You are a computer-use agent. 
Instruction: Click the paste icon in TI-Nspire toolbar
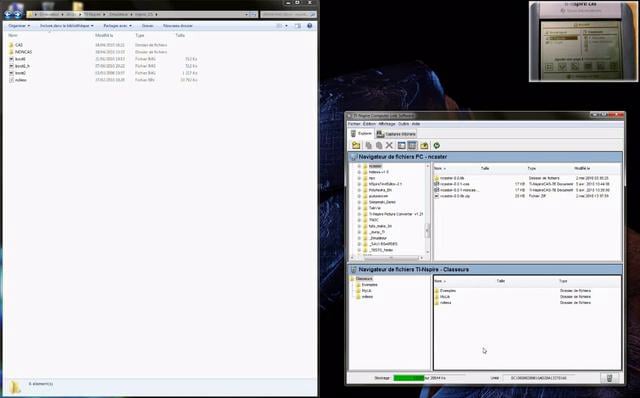point(379,145)
